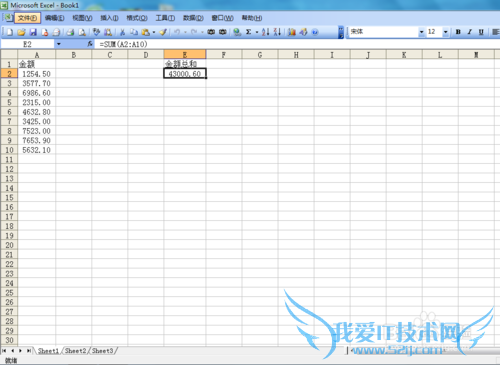500x365 pixels.
Task: Click the formula bar showing =SUM(A2:A10)
Action: click(297, 44)
